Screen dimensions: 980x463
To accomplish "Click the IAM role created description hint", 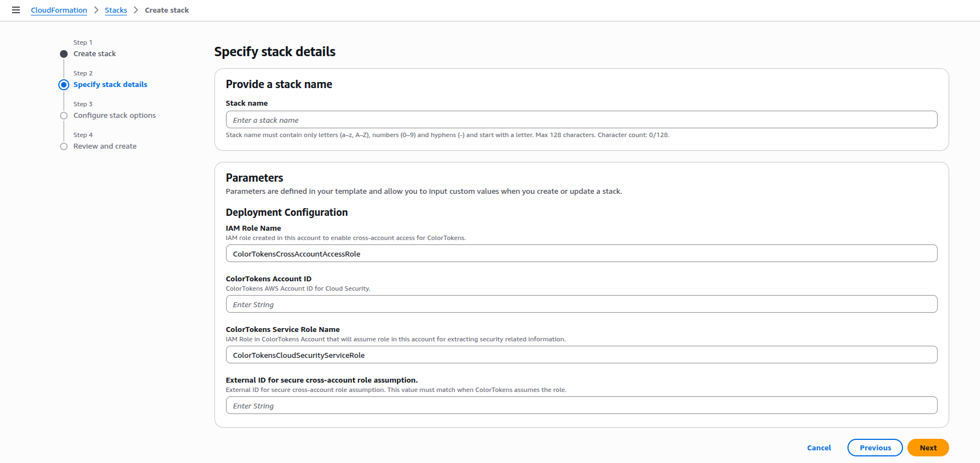I will point(346,238).
